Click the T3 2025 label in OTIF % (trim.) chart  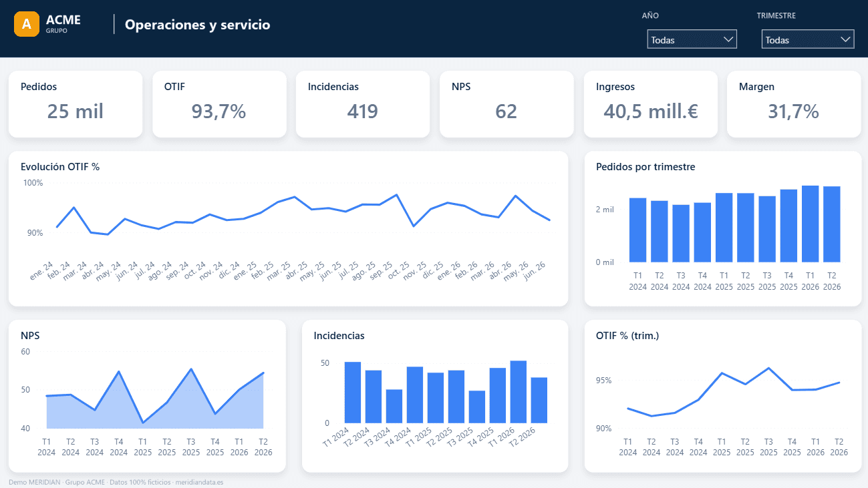768,447
